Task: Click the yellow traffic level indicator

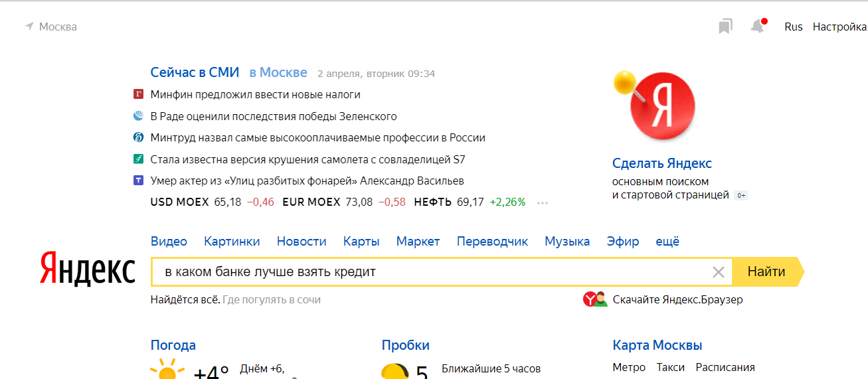Action: pyautogui.click(x=395, y=371)
